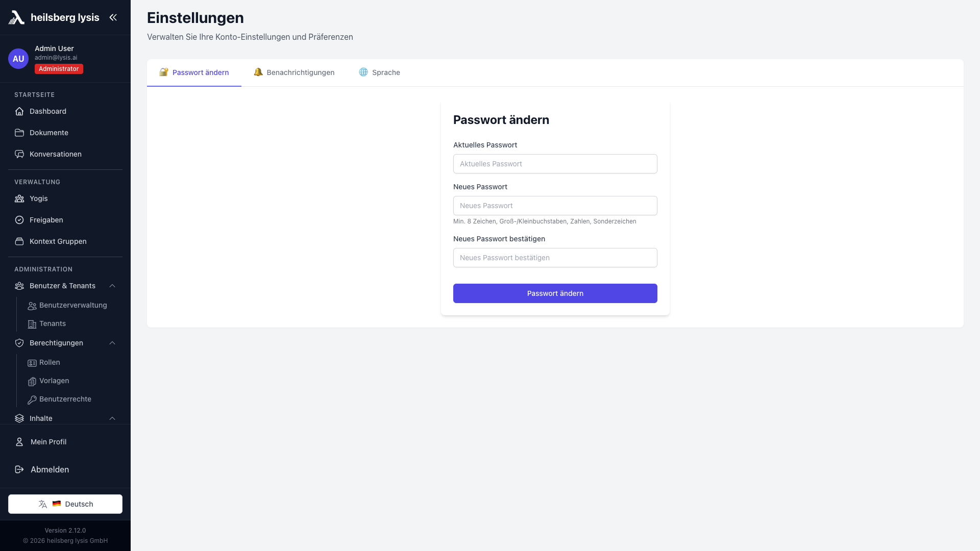Open the Rollen submenu item

pyautogui.click(x=50, y=362)
